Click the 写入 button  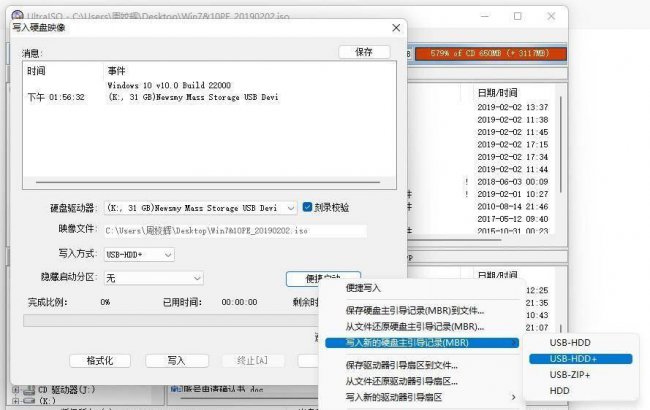pyautogui.click(x=177, y=360)
